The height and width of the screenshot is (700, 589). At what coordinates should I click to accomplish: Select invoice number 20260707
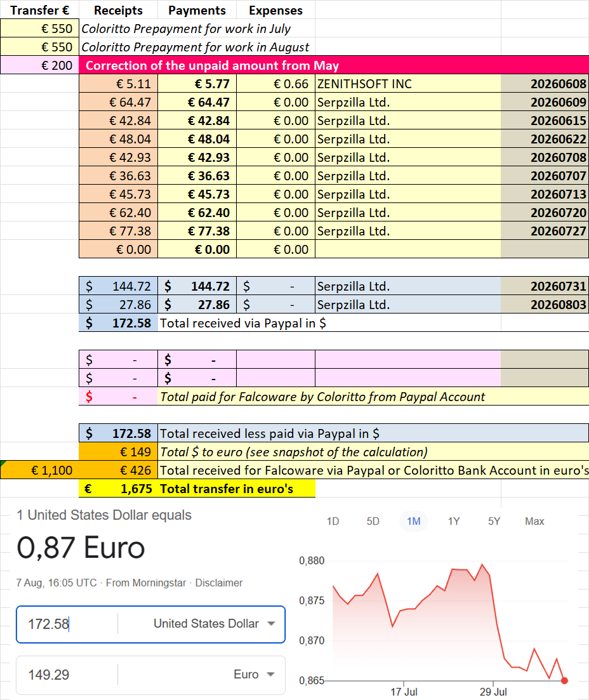click(x=545, y=176)
